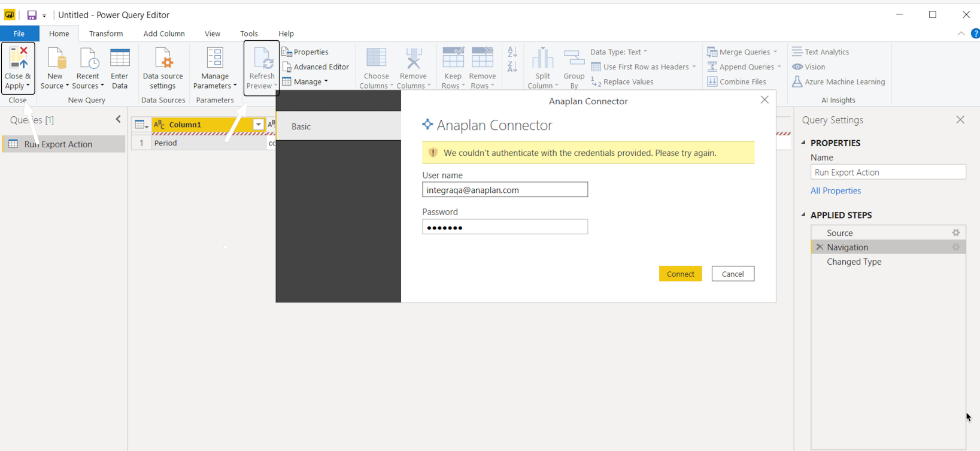Collapse the Queries pane chevron

(x=118, y=119)
